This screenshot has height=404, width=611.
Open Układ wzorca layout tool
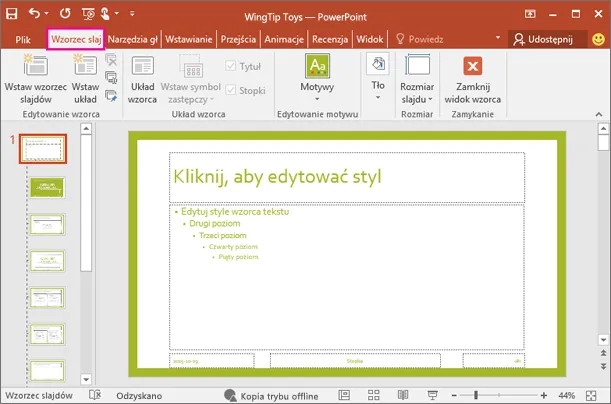tap(143, 66)
